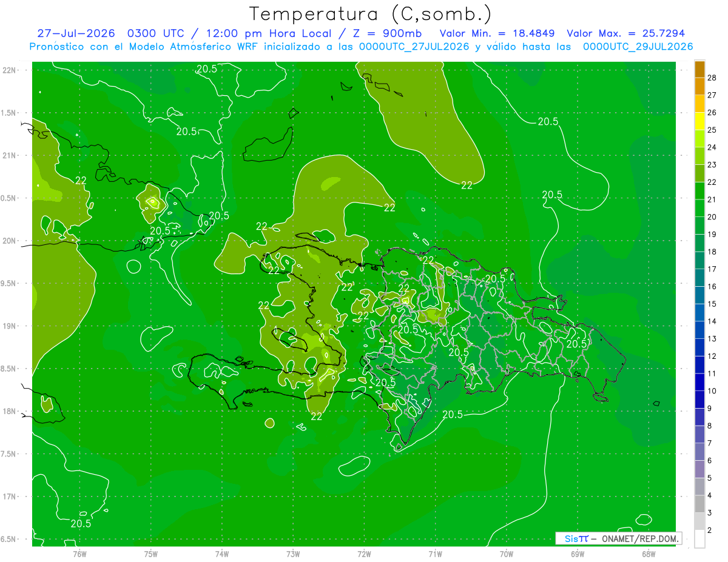Click the "69W" longitude axis label

coord(578,554)
